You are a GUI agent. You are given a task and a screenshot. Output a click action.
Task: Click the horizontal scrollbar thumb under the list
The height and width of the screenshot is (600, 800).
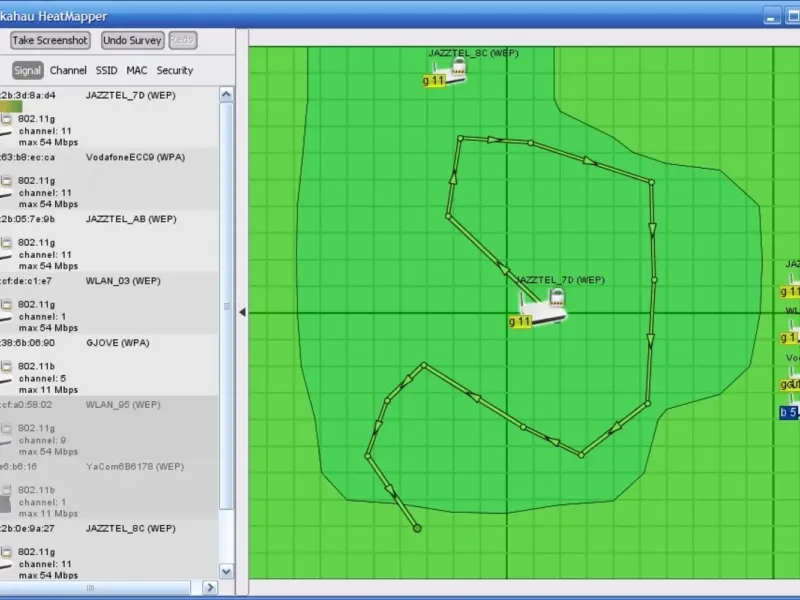point(91,588)
